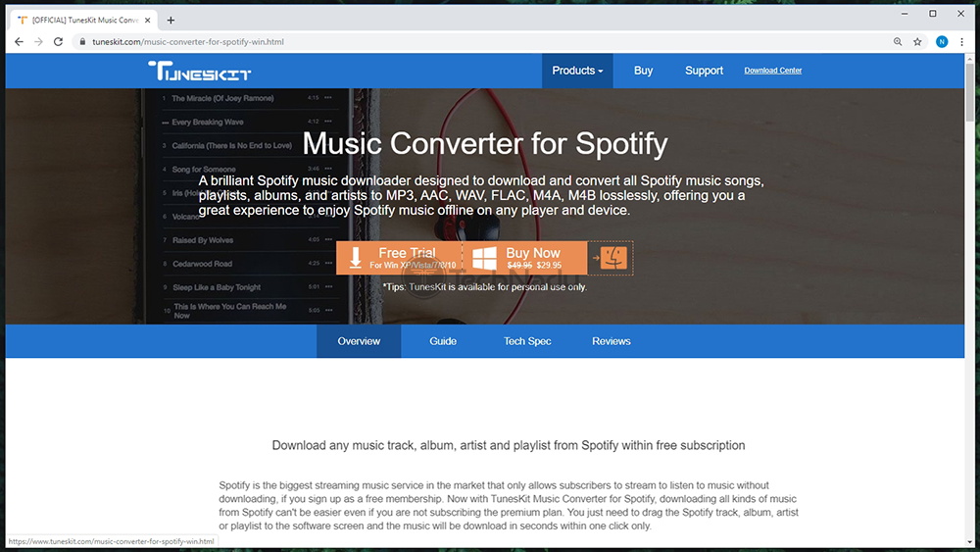Expand the Products dropdown menu
Image resolution: width=980 pixels, height=552 pixels.
tap(577, 71)
